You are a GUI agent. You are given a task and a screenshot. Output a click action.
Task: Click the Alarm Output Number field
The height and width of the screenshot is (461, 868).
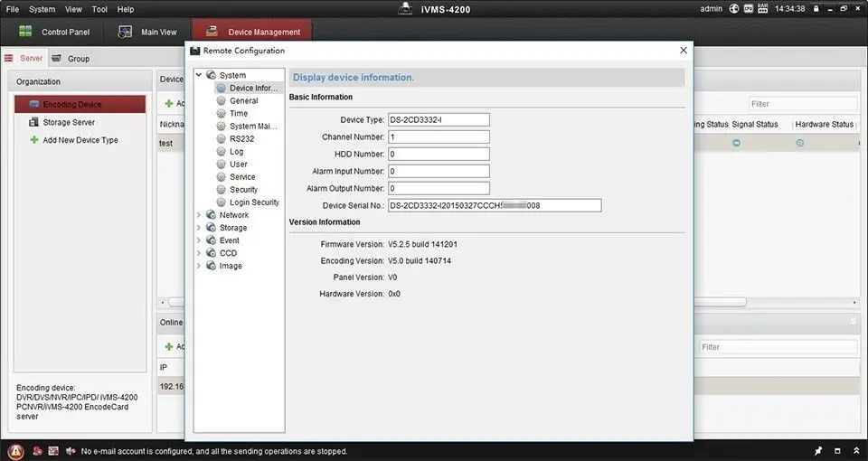point(439,188)
